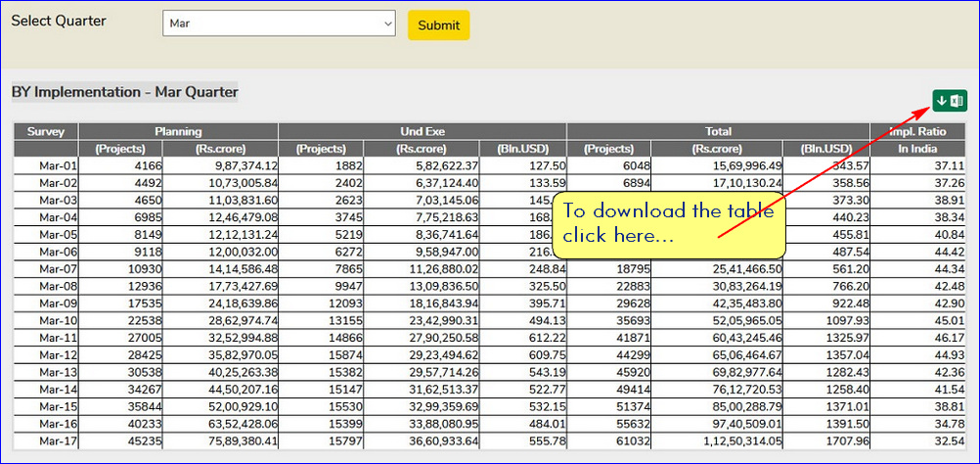Click the BY Implementation - Mar Quarter heading

pyautogui.click(x=124, y=92)
